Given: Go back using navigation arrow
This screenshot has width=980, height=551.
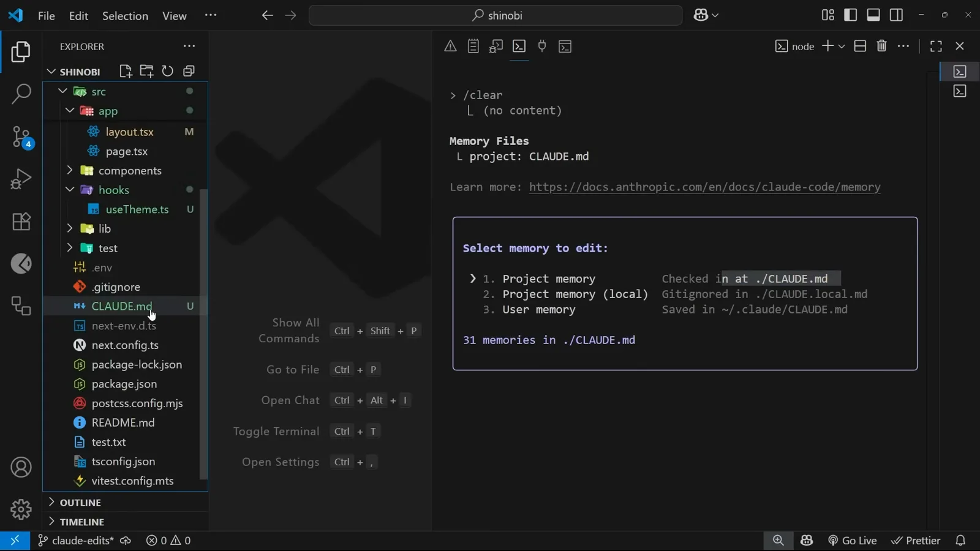Looking at the screenshot, I should tap(267, 15).
